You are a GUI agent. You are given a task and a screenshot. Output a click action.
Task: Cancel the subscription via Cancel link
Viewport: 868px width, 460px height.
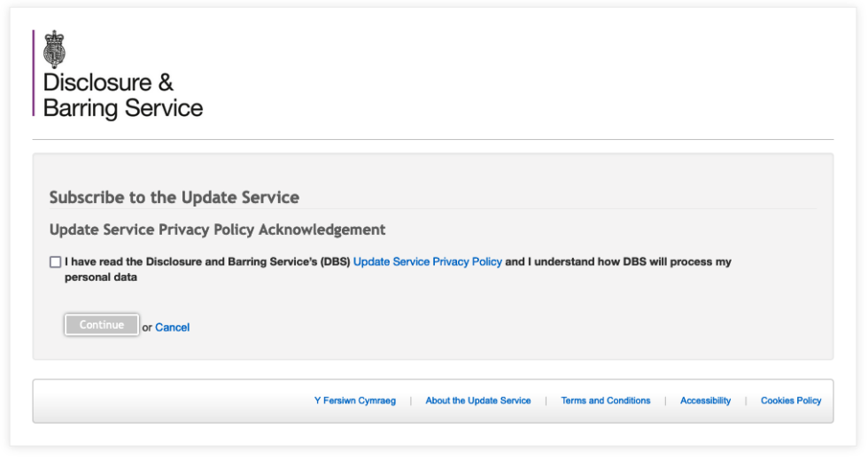(172, 327)
